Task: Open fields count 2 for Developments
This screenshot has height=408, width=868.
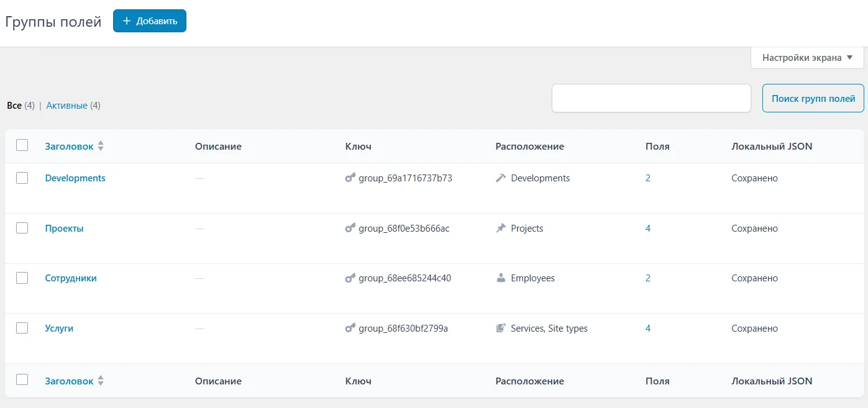Action: pyautogui.click(x=648, y=178)
